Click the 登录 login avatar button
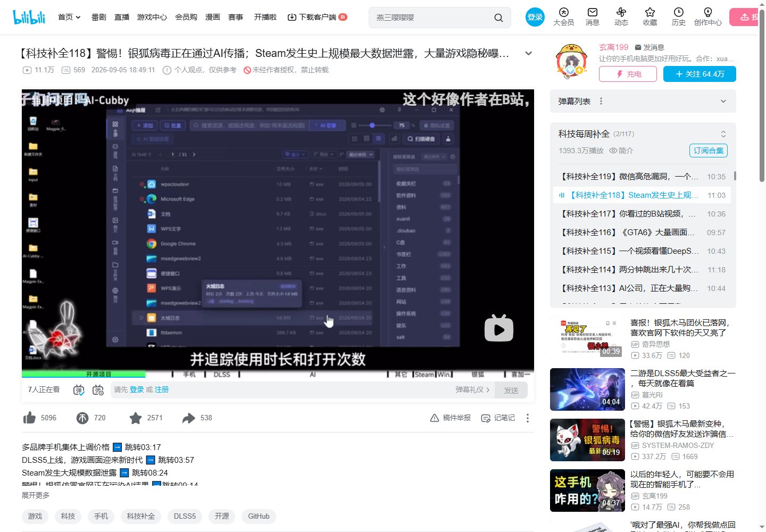 535,17
